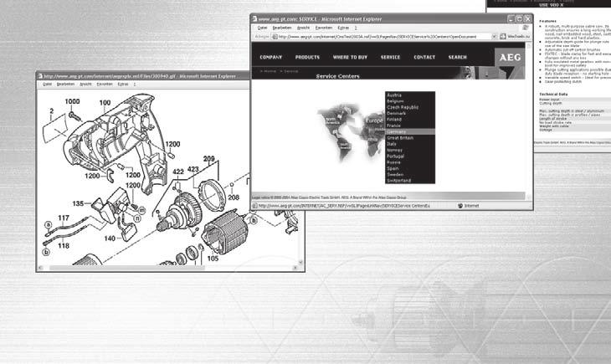Click the Windows throbber icon in menu bar
This screenshot has width=611, height=364.
click(526, 28)
